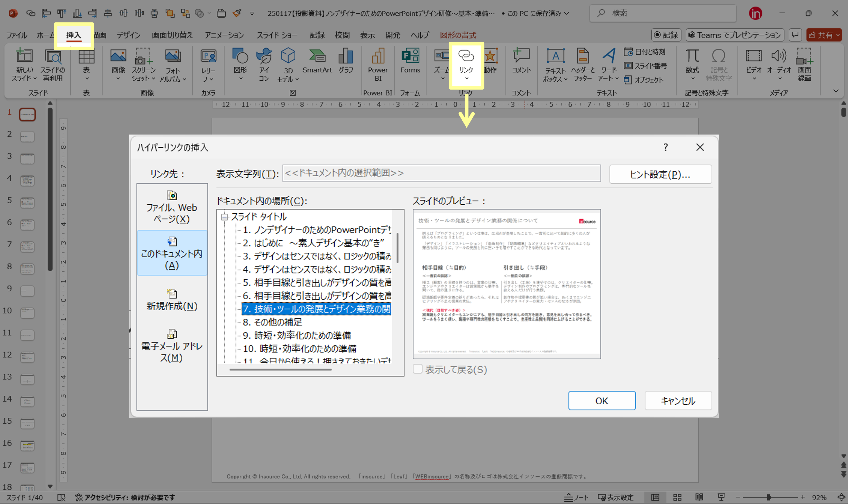The width and height of the screenshot is (848, 504).
Task: Open ヒント設定 button
Action: pyautogui.click(x=660, y=174)
